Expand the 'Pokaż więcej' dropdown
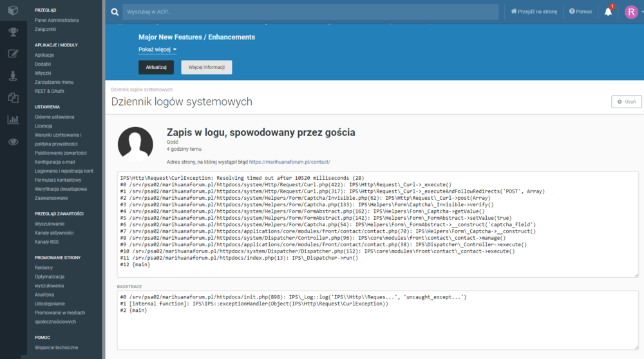This screenshot has height=359, width=644. [157, 50]
